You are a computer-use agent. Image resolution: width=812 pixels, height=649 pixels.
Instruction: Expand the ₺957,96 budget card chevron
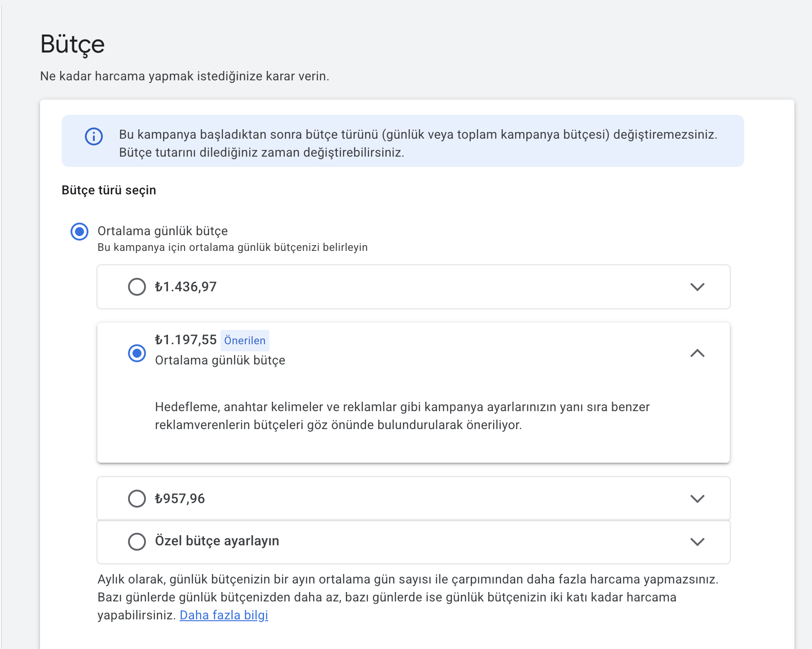click(697, 499)
